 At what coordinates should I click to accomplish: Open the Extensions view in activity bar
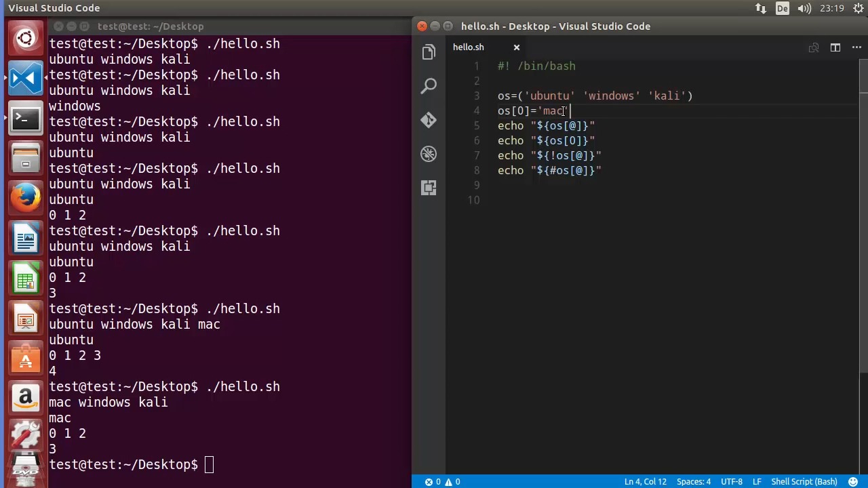429,188
